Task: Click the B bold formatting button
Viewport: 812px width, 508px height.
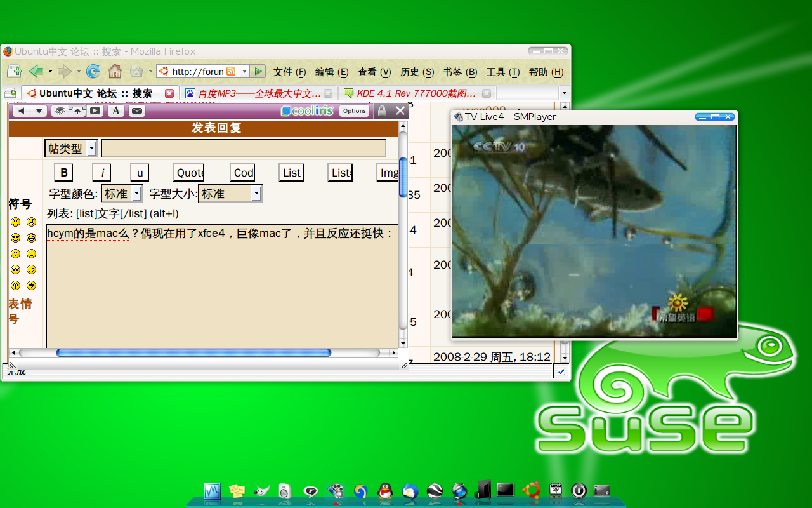Action: (63, 173)
